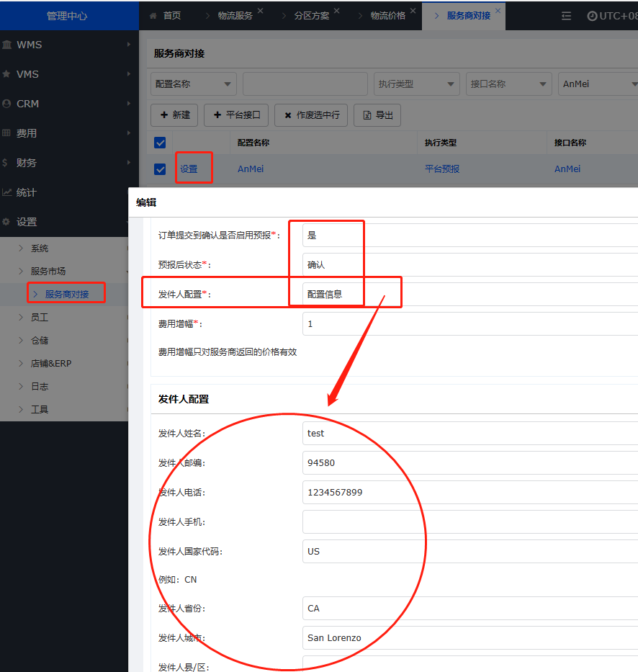
Task: Expand the 仓储 item in the settings menu
Action: click(40, 341)
